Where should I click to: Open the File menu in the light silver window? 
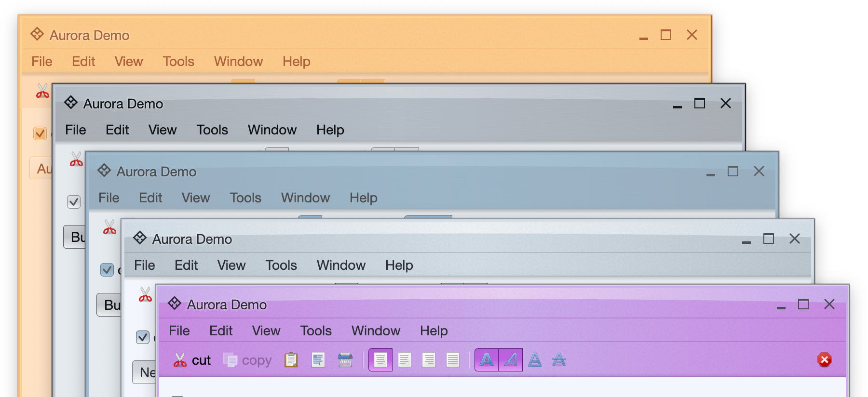(145, 265)
